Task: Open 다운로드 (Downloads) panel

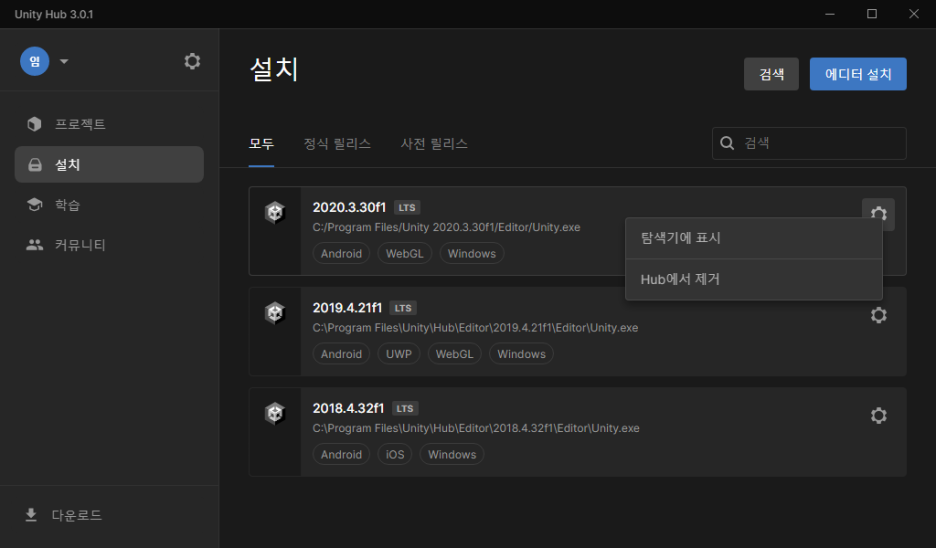Action: pos(109,515)
